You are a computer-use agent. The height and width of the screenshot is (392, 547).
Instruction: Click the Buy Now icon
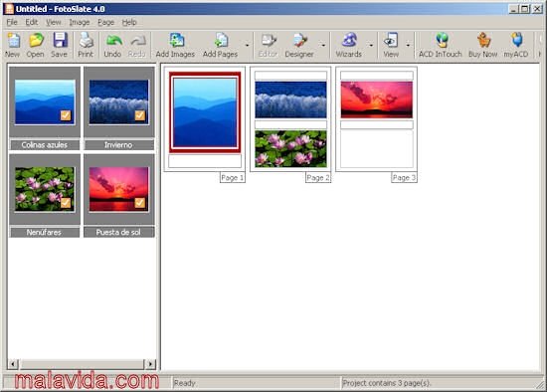click(484, 40)
